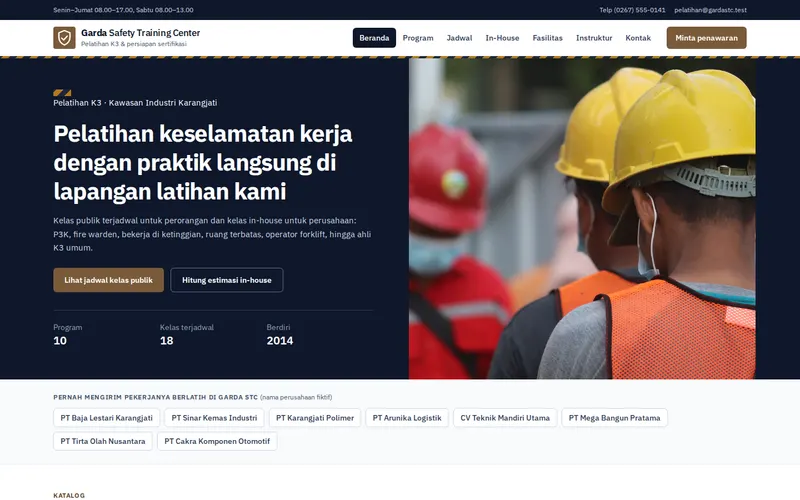Screen dimensions: 800x500
Task: Select the PT Karangjati Polimer chip
Action: pyautogui.click(x=315, y=418)
